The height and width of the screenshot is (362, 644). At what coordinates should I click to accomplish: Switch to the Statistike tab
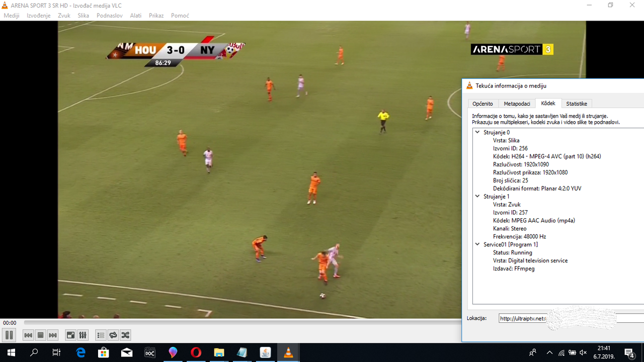(576, 104)
